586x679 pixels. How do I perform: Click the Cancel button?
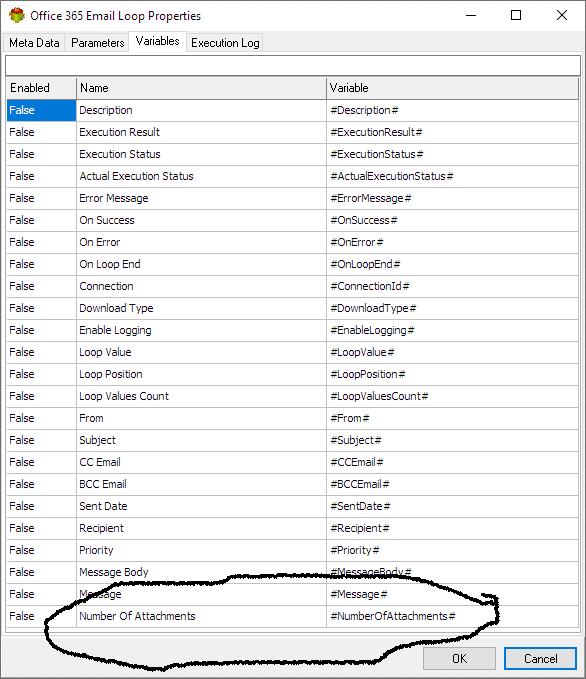click(x=540, y=659)
